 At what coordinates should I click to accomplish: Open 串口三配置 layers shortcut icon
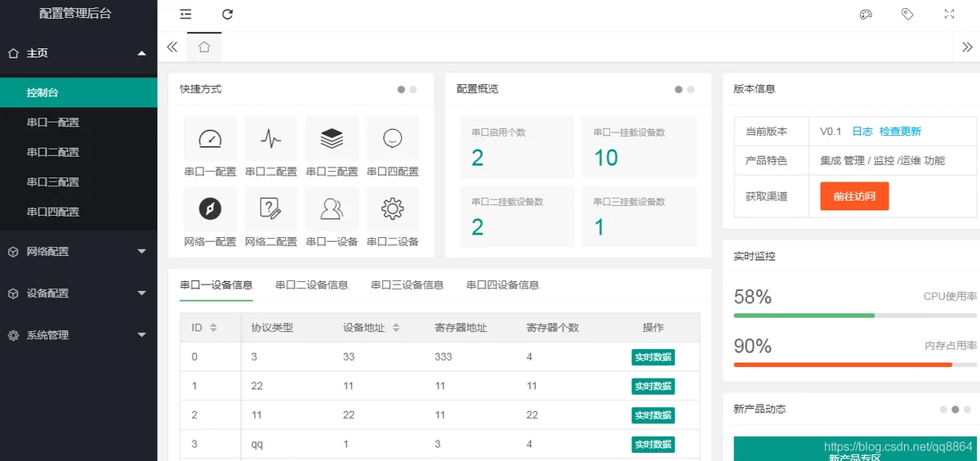[x=332, y=139]
